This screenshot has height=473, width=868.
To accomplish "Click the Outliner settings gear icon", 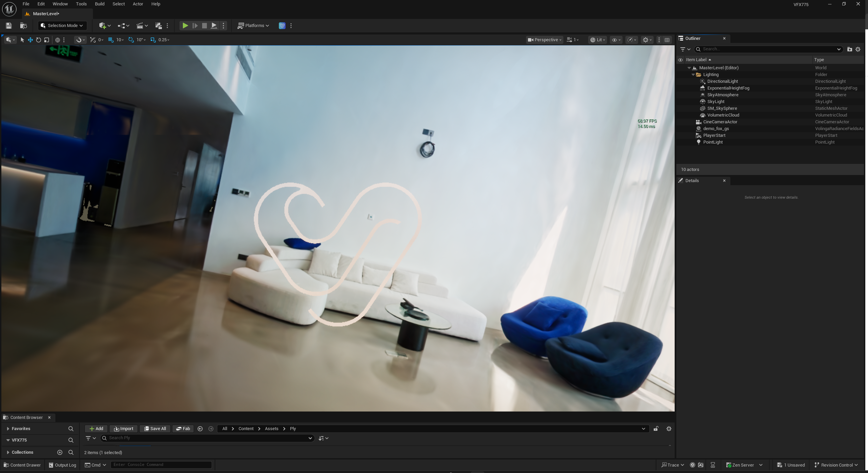I will coord(858,49).
